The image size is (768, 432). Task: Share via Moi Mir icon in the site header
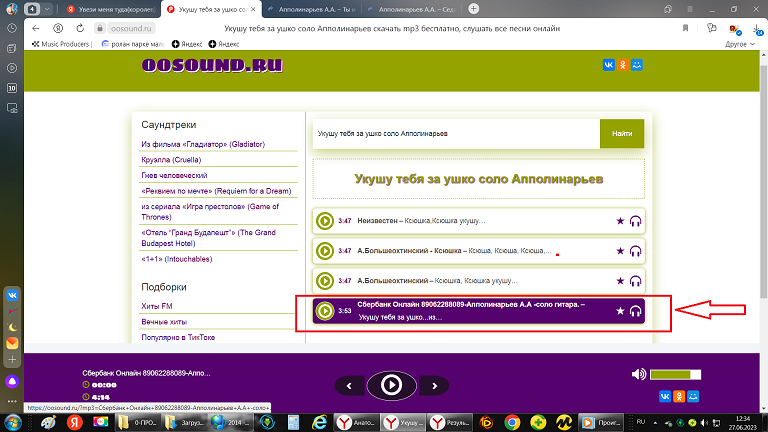click(x=637, y=65)
